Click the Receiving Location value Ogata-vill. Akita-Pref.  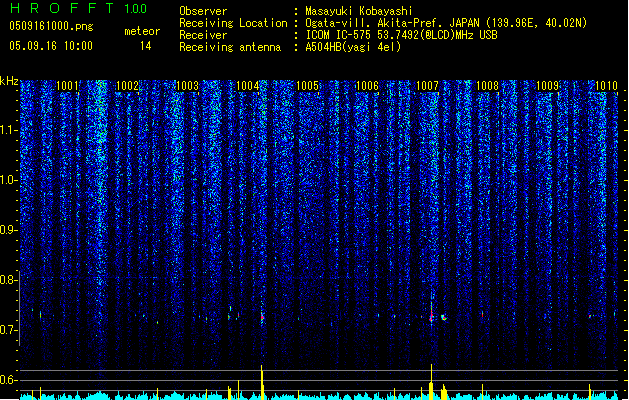pos(375,23)
